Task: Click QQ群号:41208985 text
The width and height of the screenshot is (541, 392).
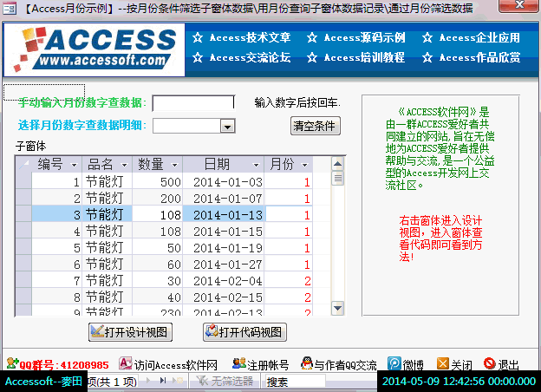Action: [x=64, y=365]
